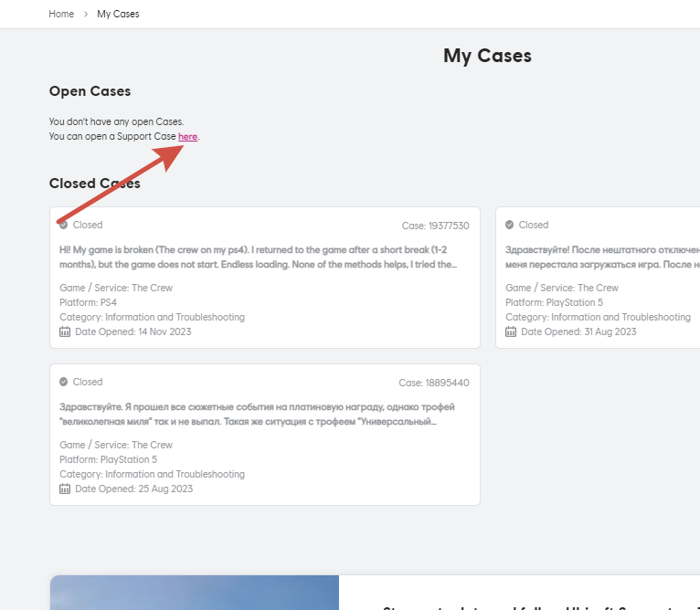Click the closed checkmark icon on case 19377530

click(x=63, y=225)
